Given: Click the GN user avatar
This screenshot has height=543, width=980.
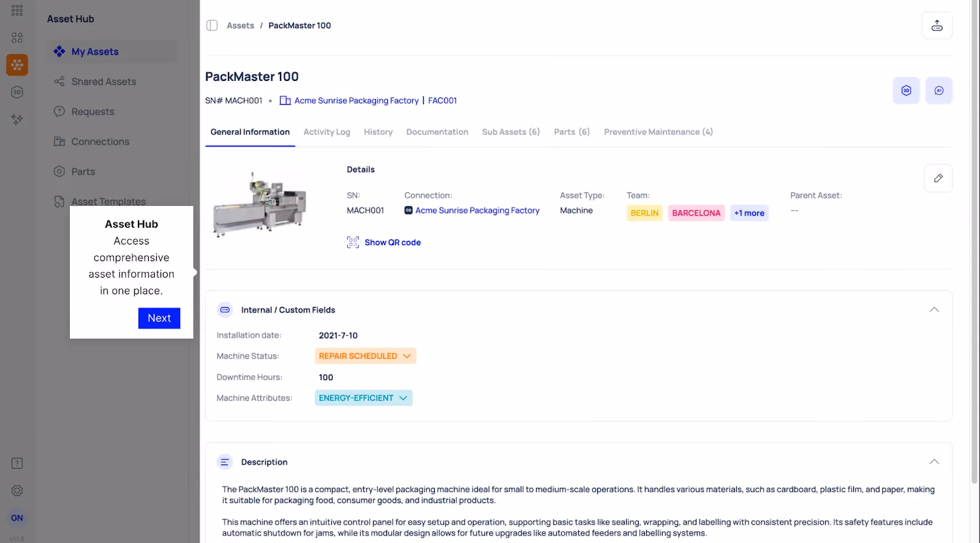Looking at the screenshot, I should (17, 518).
